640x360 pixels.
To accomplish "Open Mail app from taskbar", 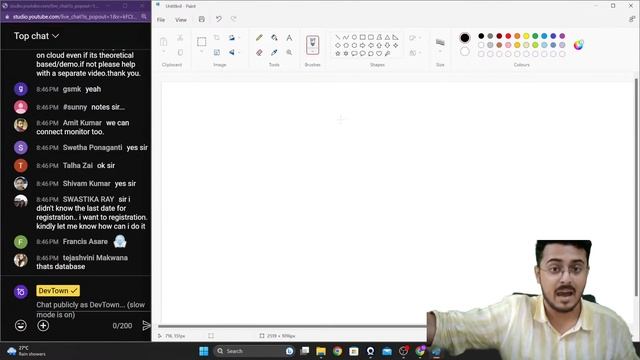I will click(387, 351).
